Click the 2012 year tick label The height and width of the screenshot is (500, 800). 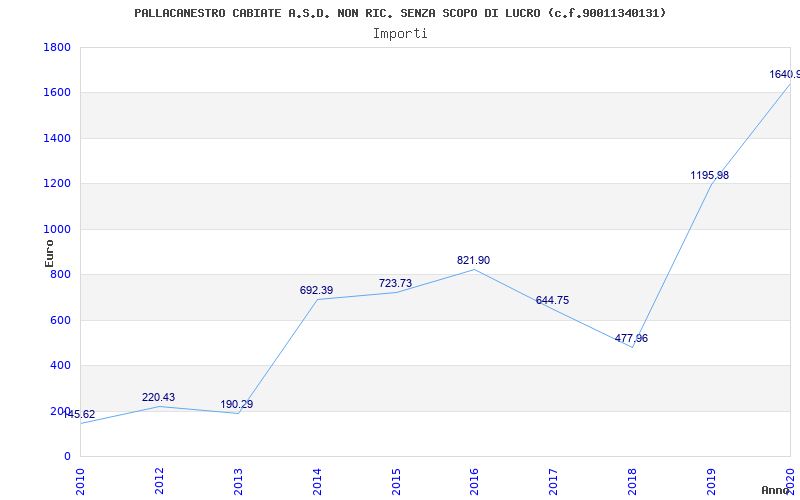coord(159,481)
